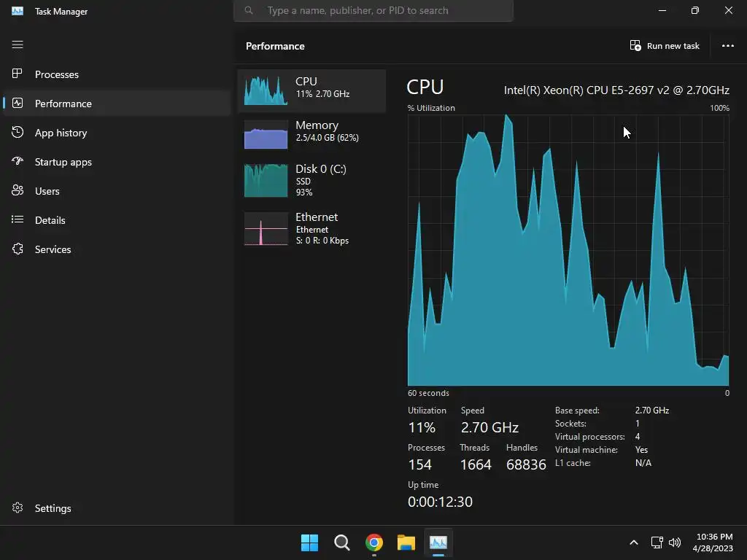Open App history page
The width and height of the screenshot is (747, 560).
[x=61, y=133]
